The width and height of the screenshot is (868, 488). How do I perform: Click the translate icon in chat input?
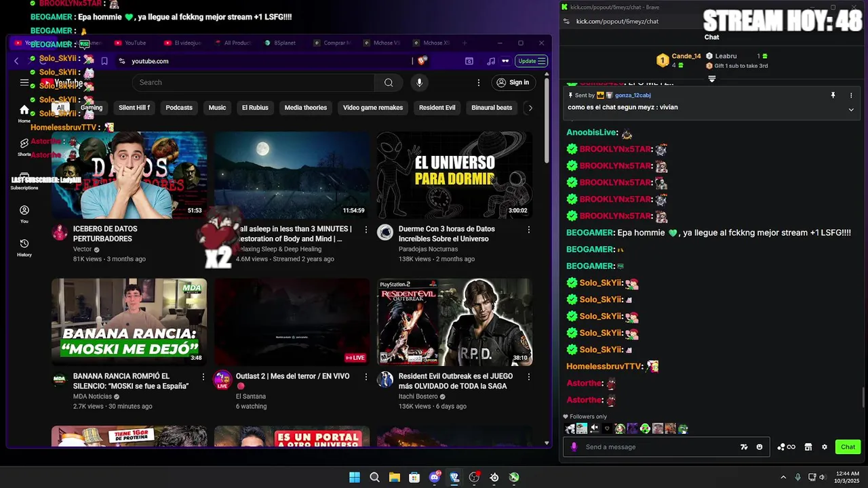pyautogui.click(x=744, y=447)
